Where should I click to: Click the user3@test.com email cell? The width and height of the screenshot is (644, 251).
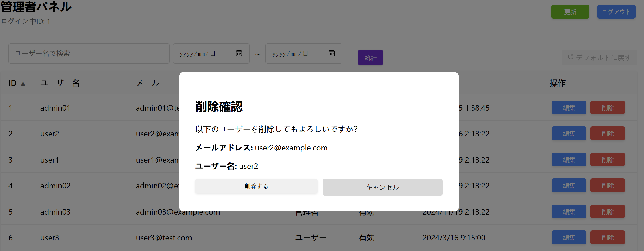164,238
